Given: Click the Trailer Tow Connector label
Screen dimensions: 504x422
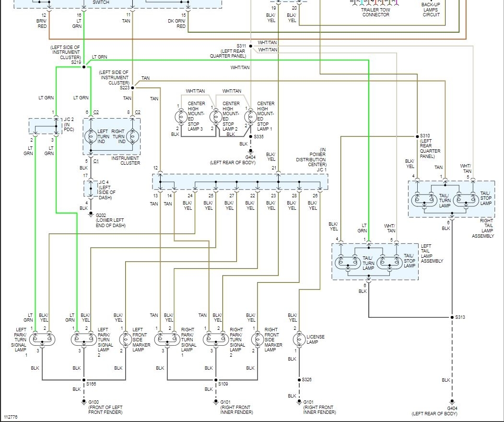Looking at the screenshot, I should [375, 12].
